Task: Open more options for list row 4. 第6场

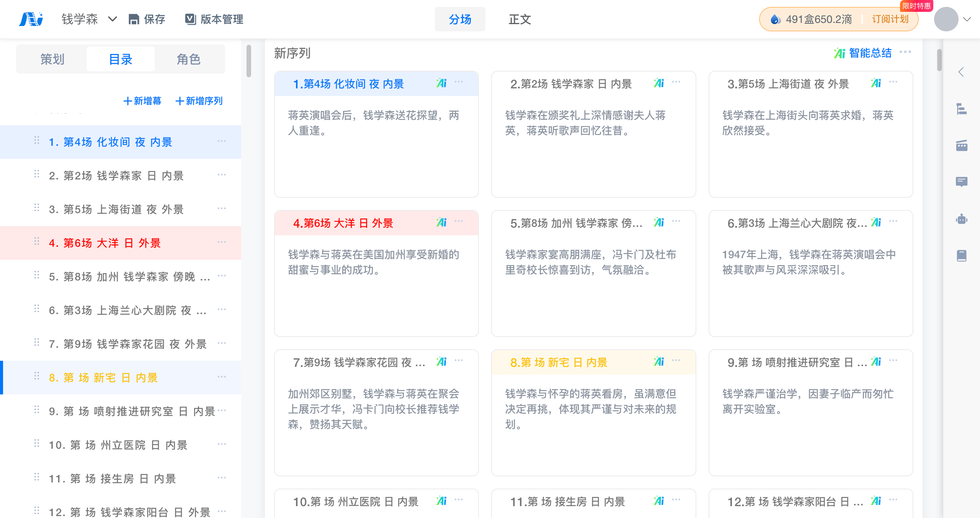Action: pyautogui.click(x=222, y=242)
